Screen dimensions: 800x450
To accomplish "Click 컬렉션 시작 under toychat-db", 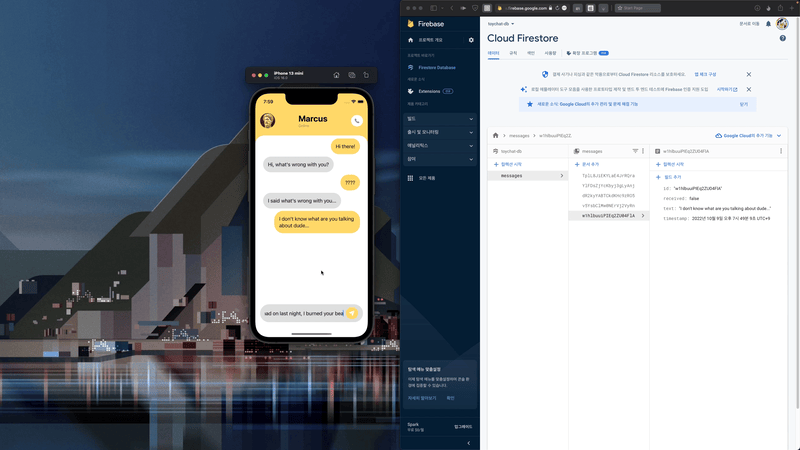I will [508, 164].
